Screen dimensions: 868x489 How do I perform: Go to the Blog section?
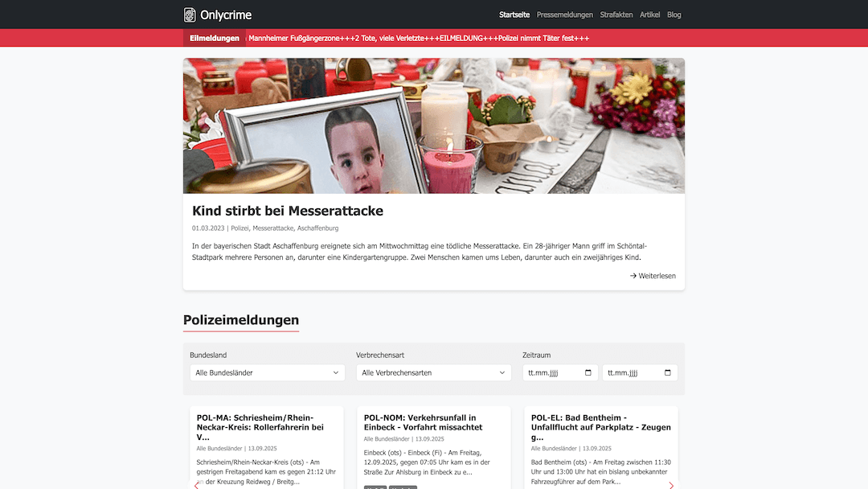[x=674, y=14]
